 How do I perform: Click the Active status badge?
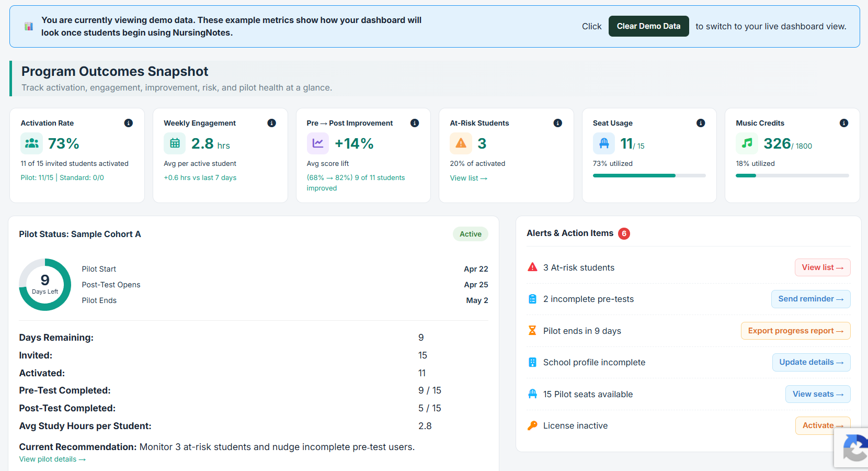click(x=470, y=234)
